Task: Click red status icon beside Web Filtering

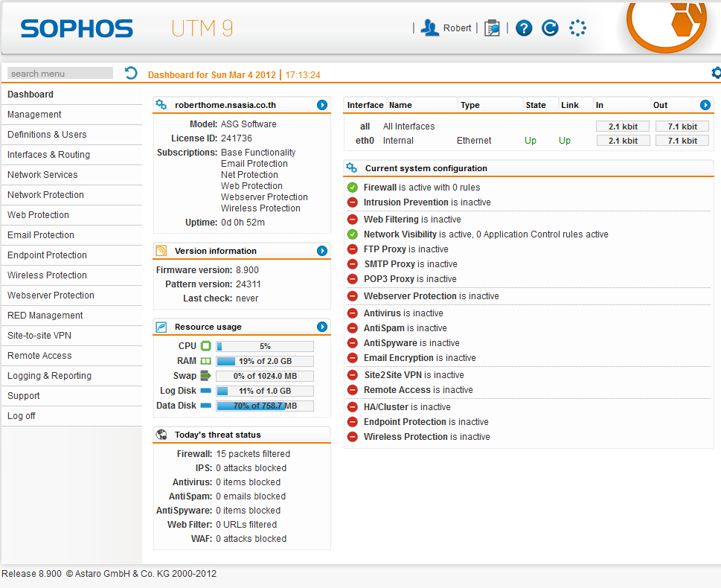Action: click(352, 219)
